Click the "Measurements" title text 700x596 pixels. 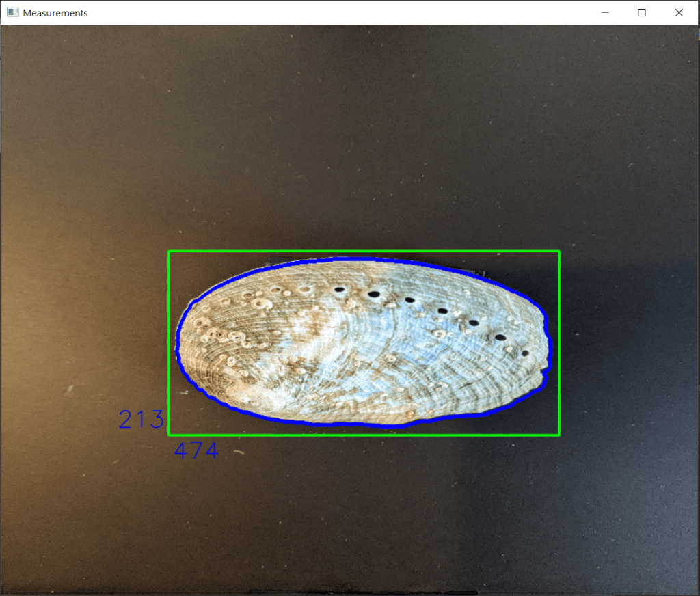[55, 13]
